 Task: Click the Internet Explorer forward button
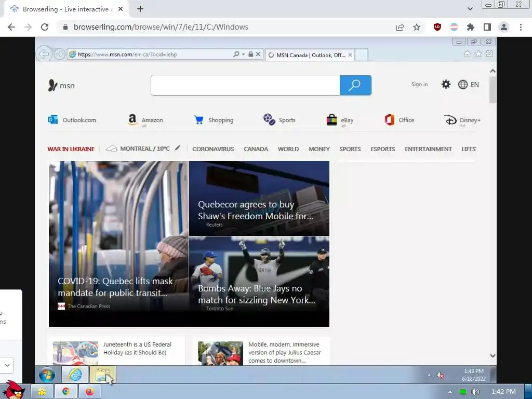59,54
